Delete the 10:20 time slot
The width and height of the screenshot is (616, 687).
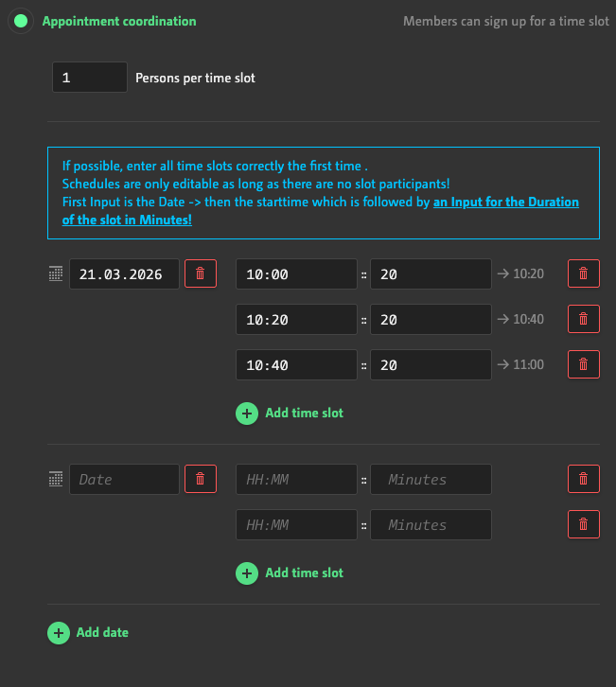[584, 319]
